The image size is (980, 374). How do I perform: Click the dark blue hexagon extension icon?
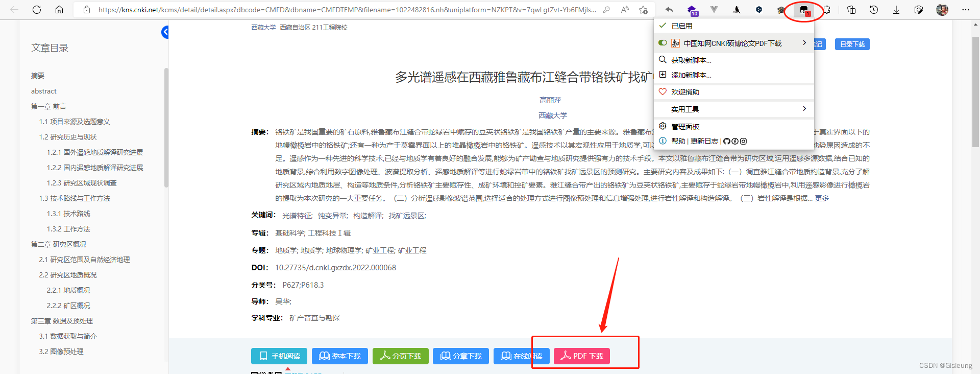point(759,10)
